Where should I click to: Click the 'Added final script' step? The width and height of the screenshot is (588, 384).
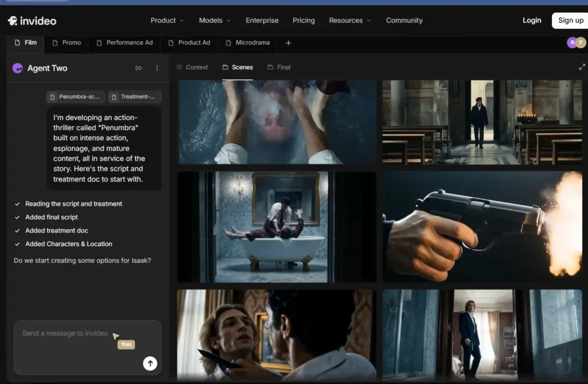47,217
